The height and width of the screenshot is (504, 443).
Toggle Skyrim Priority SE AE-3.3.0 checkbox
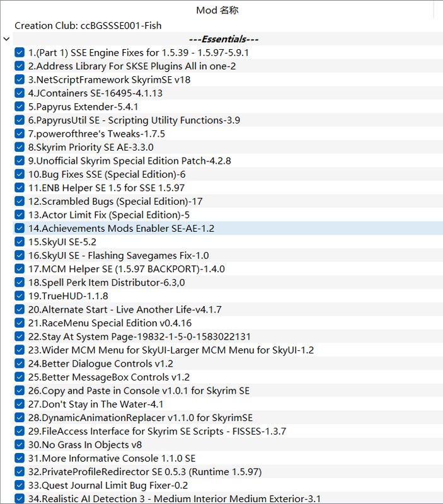(x=20, y=147)
